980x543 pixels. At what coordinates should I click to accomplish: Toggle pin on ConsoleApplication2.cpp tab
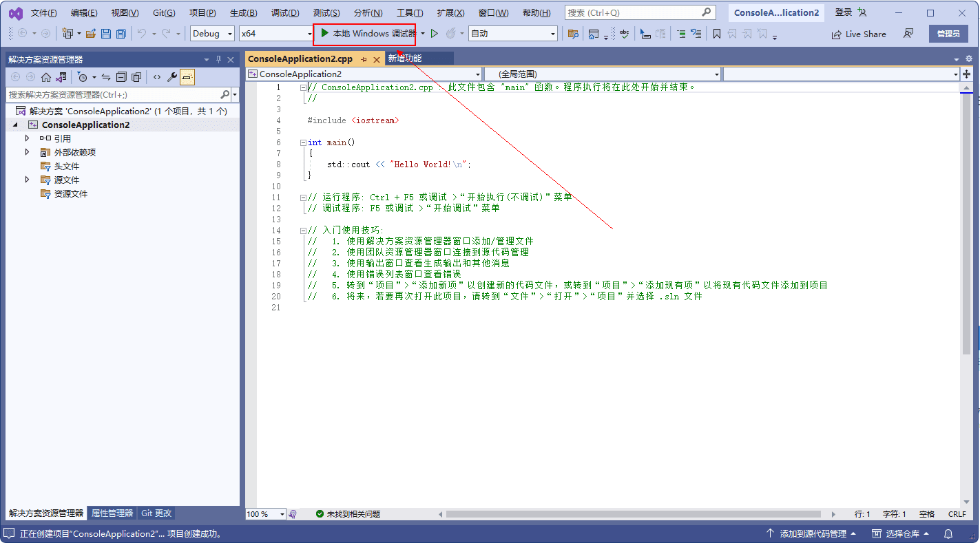click(x=364, y=59)
